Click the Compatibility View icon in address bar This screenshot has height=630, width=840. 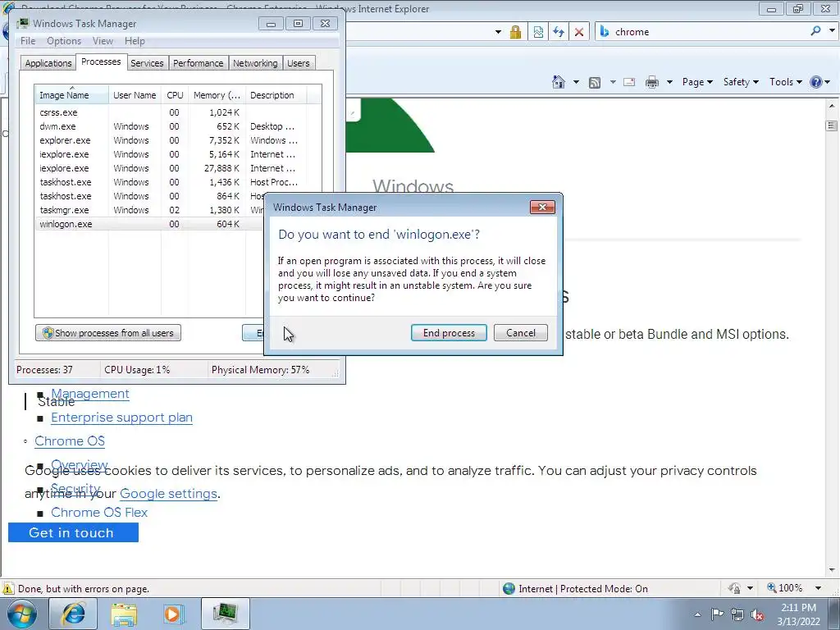click(x=538, y=32)
